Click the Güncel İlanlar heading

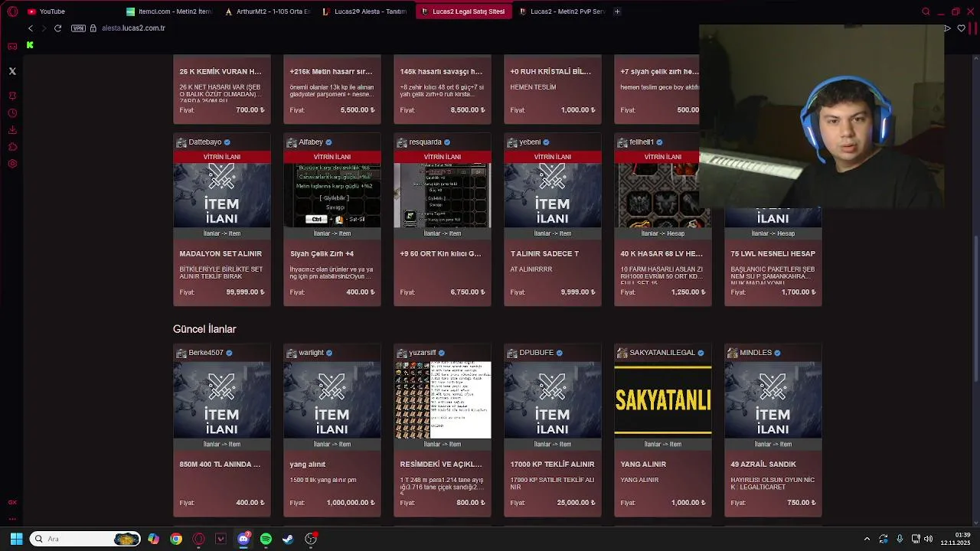point(204,329)
